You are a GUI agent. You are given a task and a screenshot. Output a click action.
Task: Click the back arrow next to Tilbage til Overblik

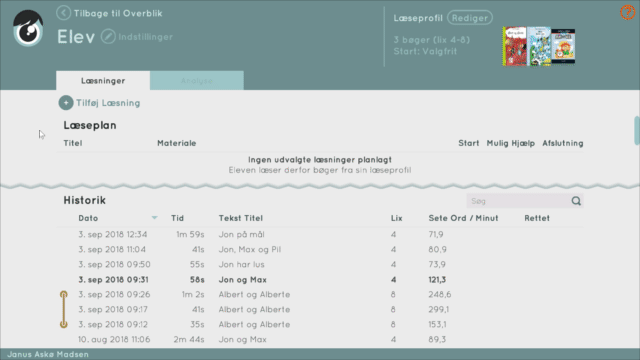pyautogui.click(x=63, y=13)
